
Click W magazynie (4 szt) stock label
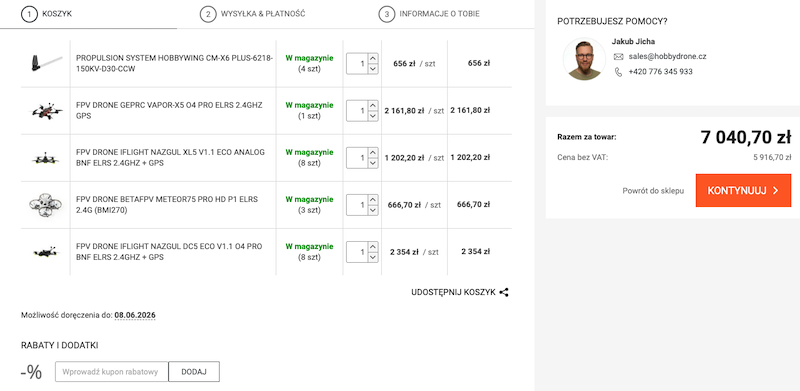click(309, 63)
